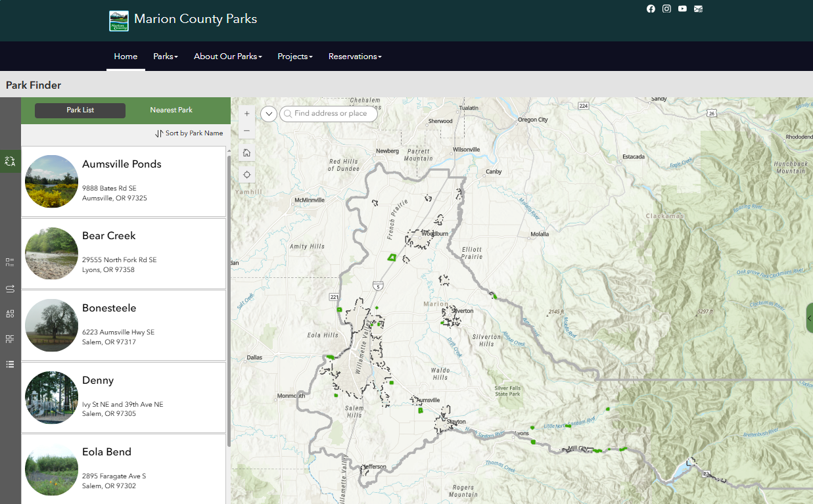The height and width of the screenshot is (504, 813).
Task: Open the directions route sidebar icon
Action: click(10, 288)
